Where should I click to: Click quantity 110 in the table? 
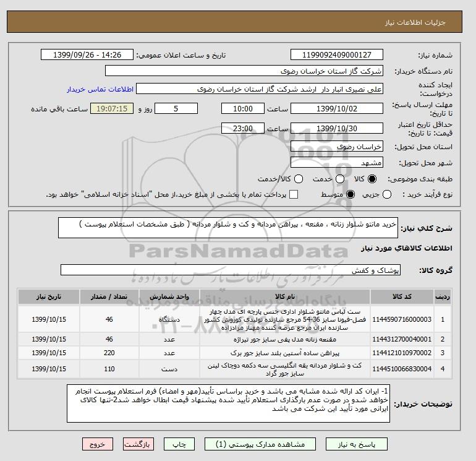tap(109, 369)
